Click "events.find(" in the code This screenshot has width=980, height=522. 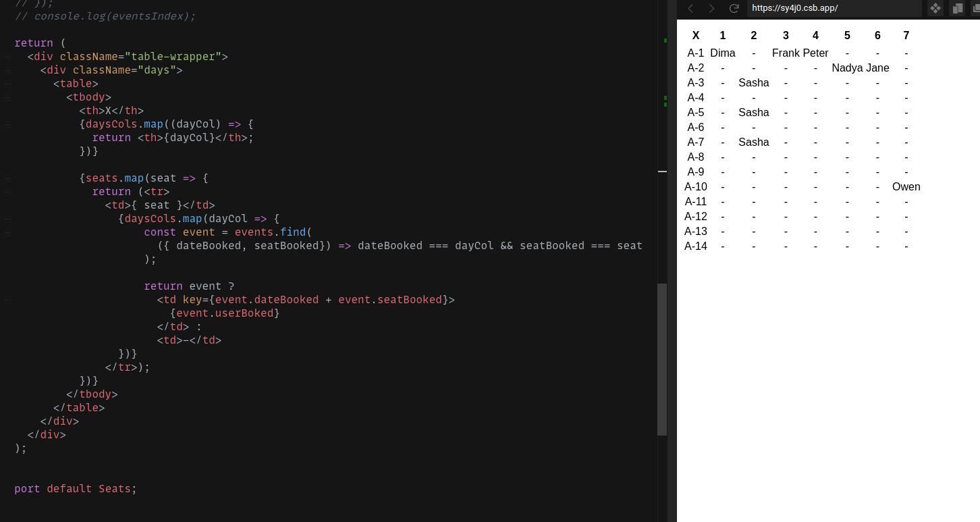coord(273,232)
